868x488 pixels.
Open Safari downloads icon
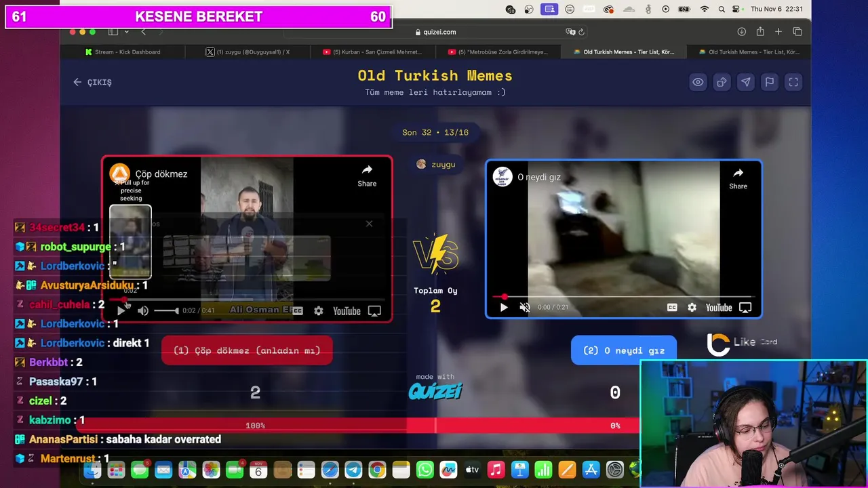click(741, 32)
